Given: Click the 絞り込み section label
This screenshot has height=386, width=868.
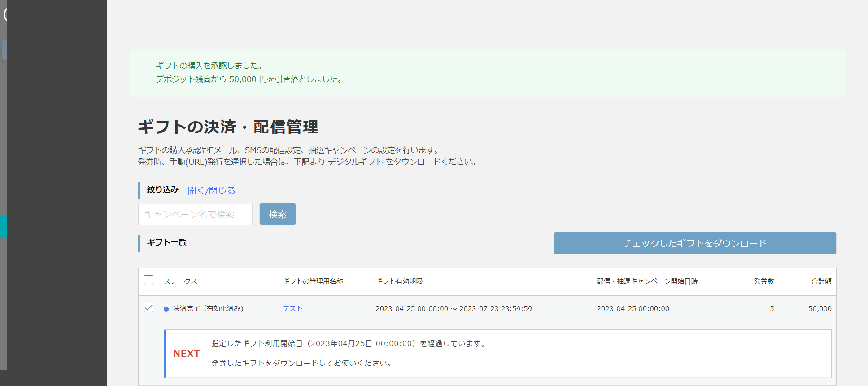Looking at the screenshot, I should pos(162,190).
